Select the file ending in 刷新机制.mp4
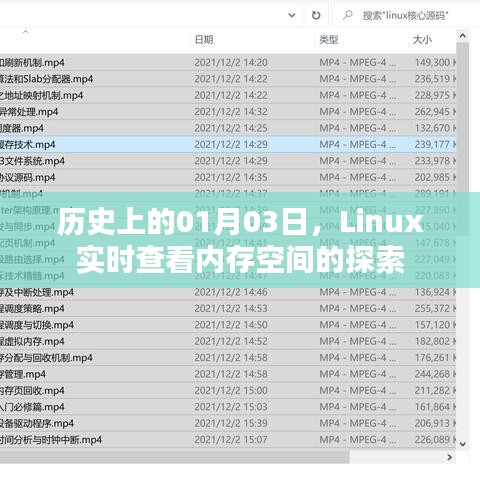This screenshot has width=480, height=480. point(32,62)
